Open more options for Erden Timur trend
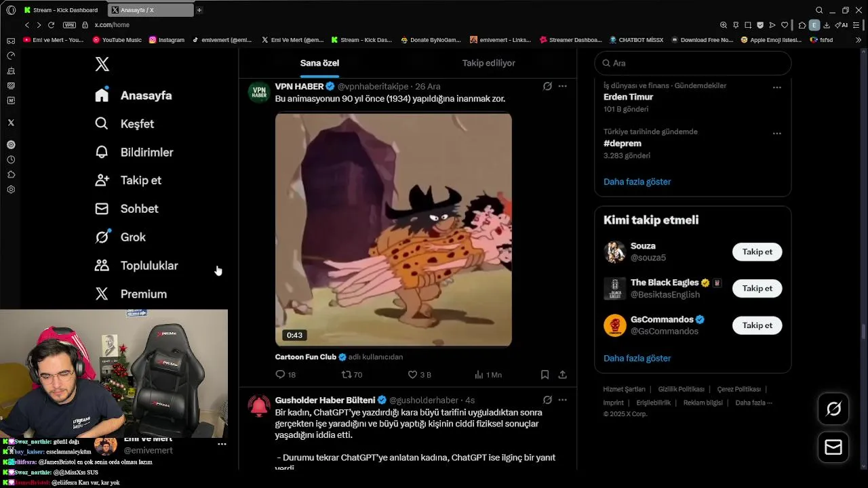The width and height of the screenshot is (868, 488). click(777, 87)
